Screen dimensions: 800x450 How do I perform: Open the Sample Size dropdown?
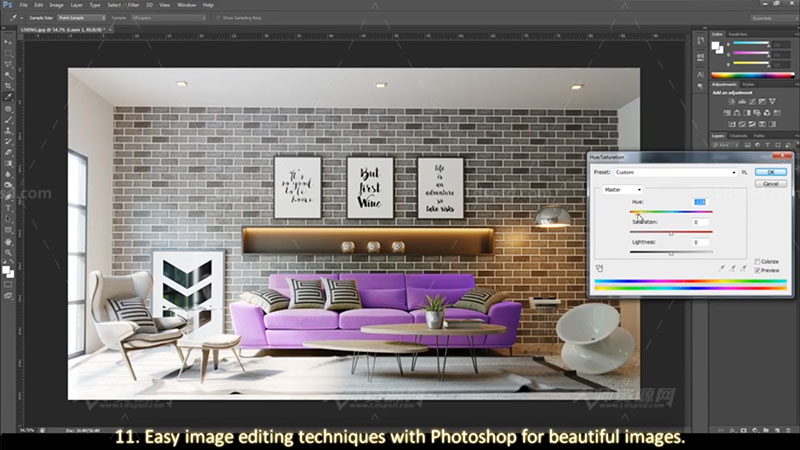click(x=82, y=18)
